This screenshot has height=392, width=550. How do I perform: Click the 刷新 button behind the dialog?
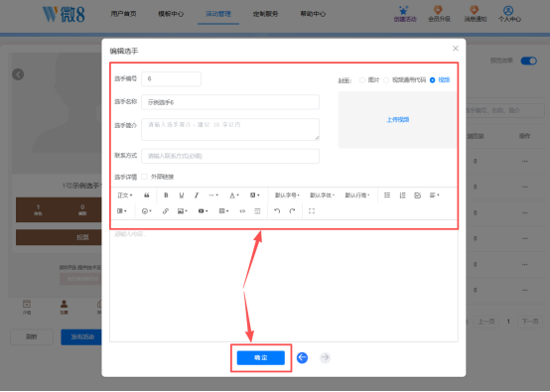click(32, 337)
